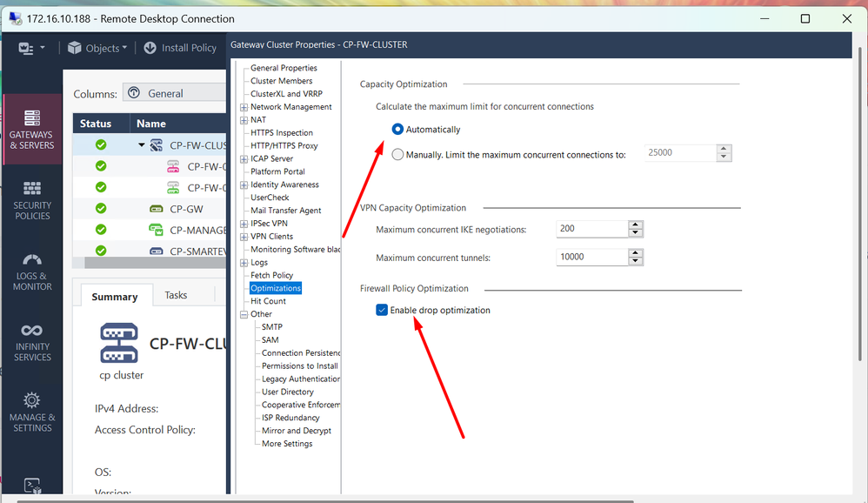Select HTTPS Inspection in tree
Screen dimensions: 868x503
(281, 132)
